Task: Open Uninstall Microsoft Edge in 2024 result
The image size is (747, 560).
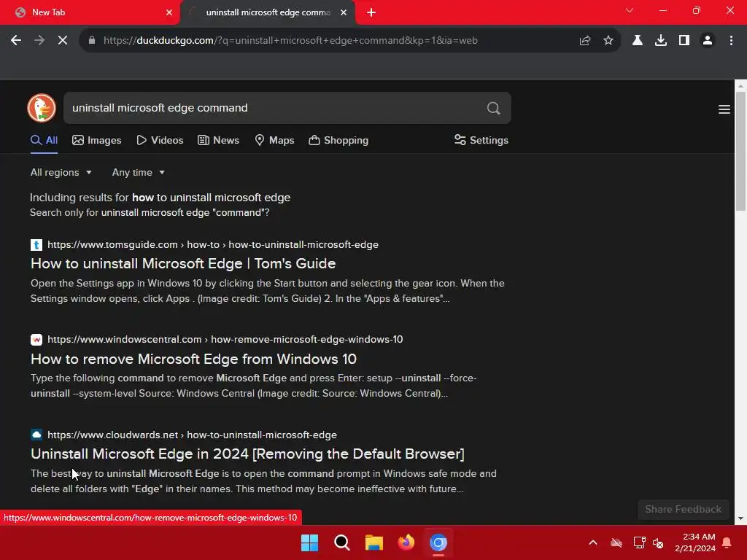Action: [247, 454]
